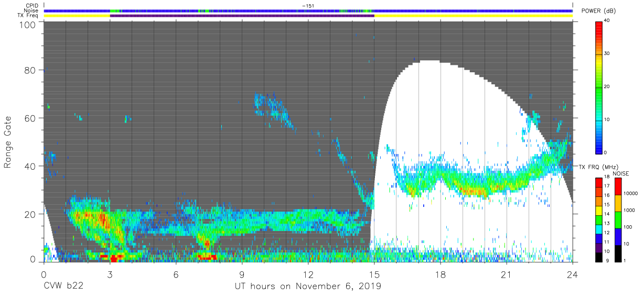Click the 20 tick on Range Gate axis

[x=30, y=214]
